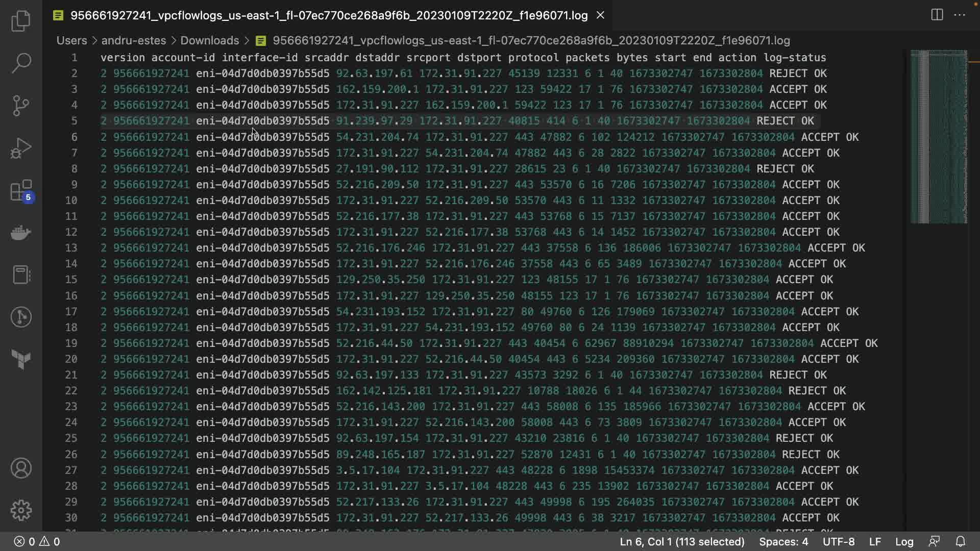The width and height of the screenshot is (980, 551).
Task: Close the vpcflowlogs log file tab
Action: tap(600, 15)
